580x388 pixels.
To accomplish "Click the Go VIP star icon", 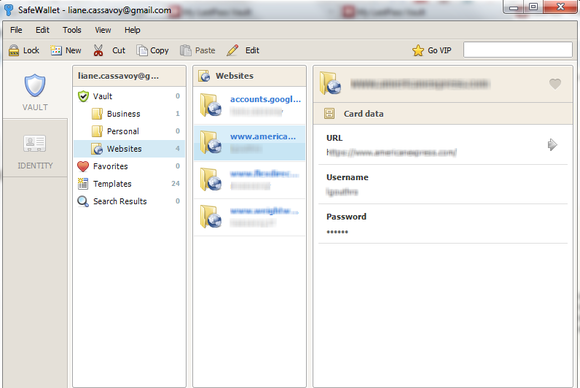I will tap(418, 50).
